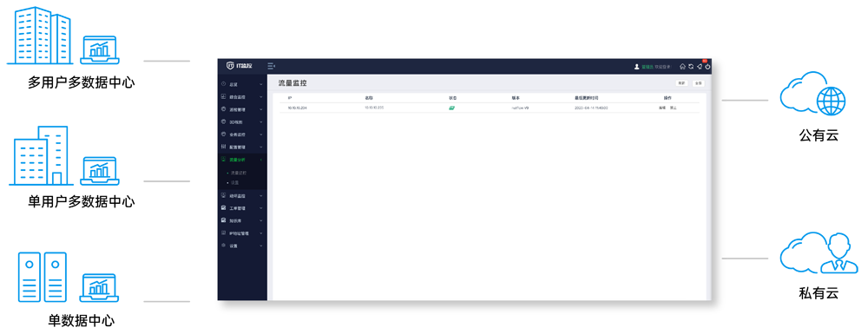Screen dimensions: 868x334
Task: Click the IT监控 brand text
Action: click(244, 66)
